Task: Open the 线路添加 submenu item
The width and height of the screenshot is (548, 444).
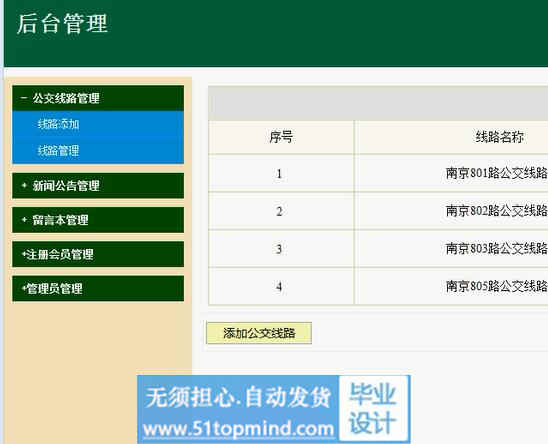Action: click(x=58, y=124)
